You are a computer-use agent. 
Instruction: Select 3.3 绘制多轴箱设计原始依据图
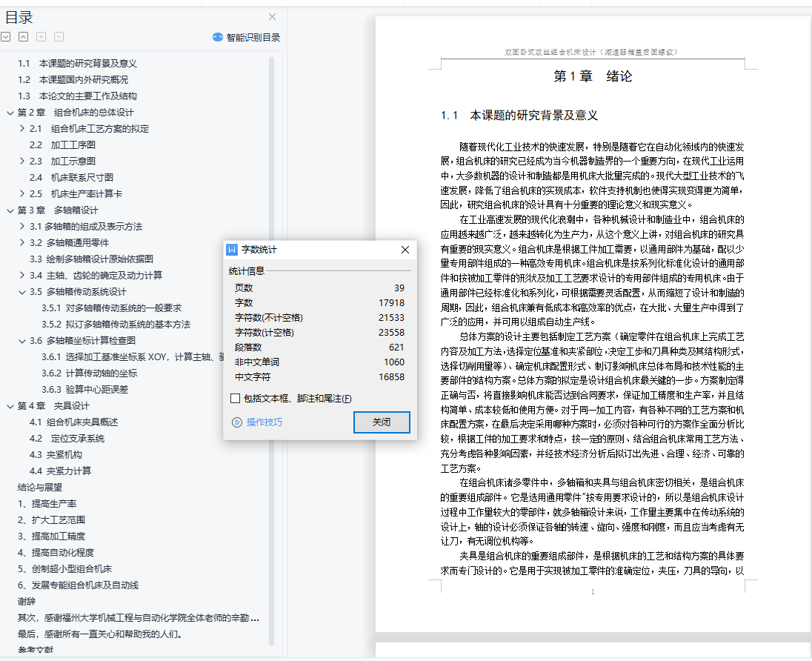[91, 259]
